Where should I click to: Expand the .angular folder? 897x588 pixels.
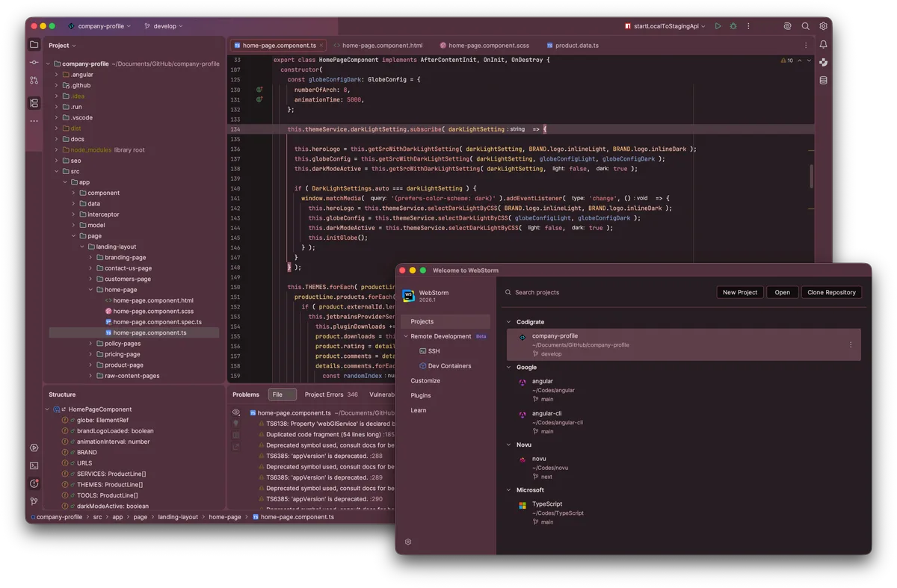point(56,75)
